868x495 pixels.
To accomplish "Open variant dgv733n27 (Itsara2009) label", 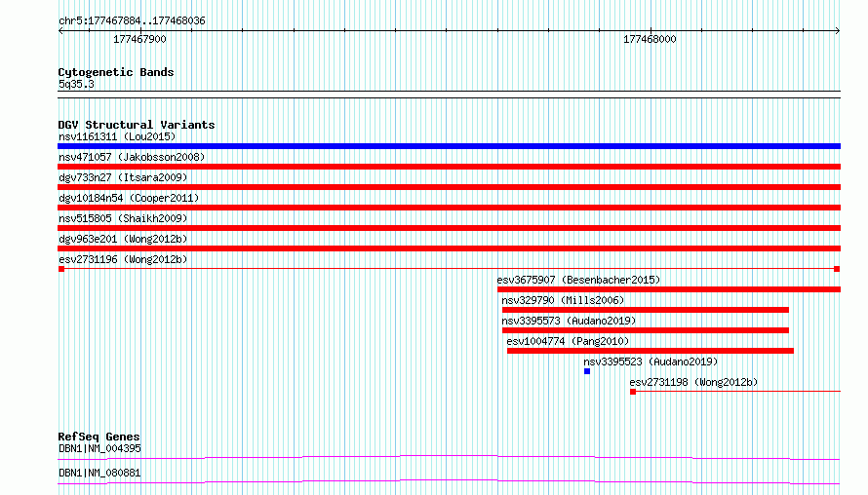I will pyautogui.click(x=123, y=177).
